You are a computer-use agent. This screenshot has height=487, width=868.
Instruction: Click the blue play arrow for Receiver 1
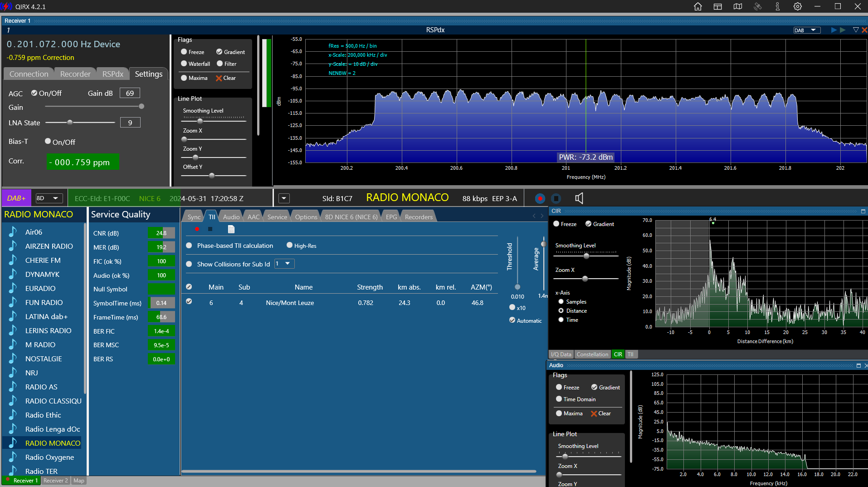click(834, 30)
